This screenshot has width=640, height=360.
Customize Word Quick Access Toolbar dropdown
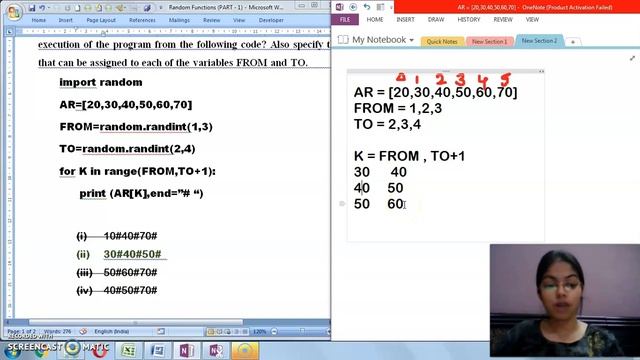click(x=160, y=8)
